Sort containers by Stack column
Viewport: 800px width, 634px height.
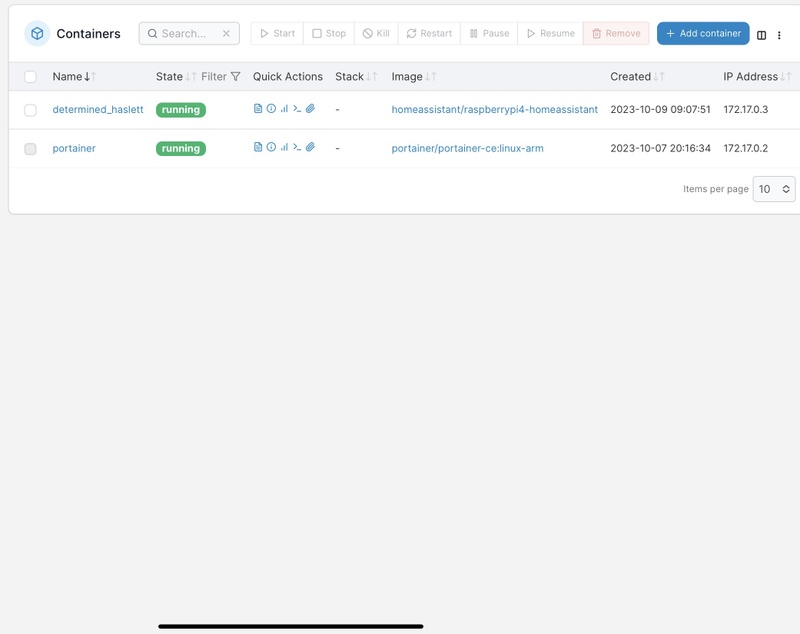pyautogui.click(x=356, y=77)
